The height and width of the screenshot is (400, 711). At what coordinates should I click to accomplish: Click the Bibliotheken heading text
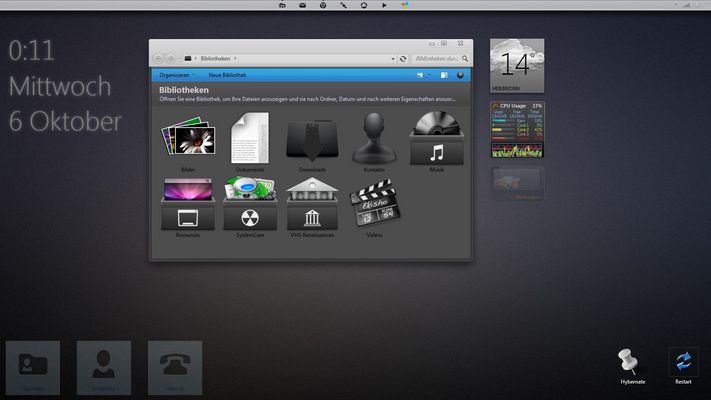click(184, 90)
